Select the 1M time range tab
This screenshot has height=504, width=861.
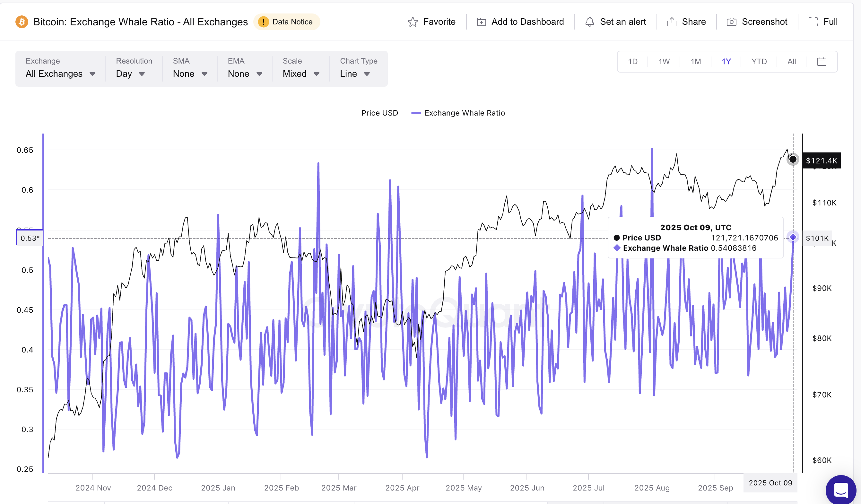695,62
